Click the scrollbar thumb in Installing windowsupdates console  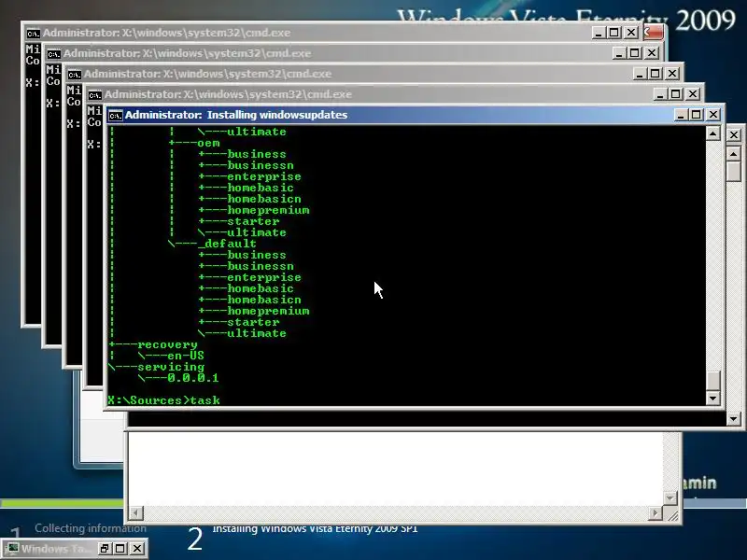tap(712, 381)
